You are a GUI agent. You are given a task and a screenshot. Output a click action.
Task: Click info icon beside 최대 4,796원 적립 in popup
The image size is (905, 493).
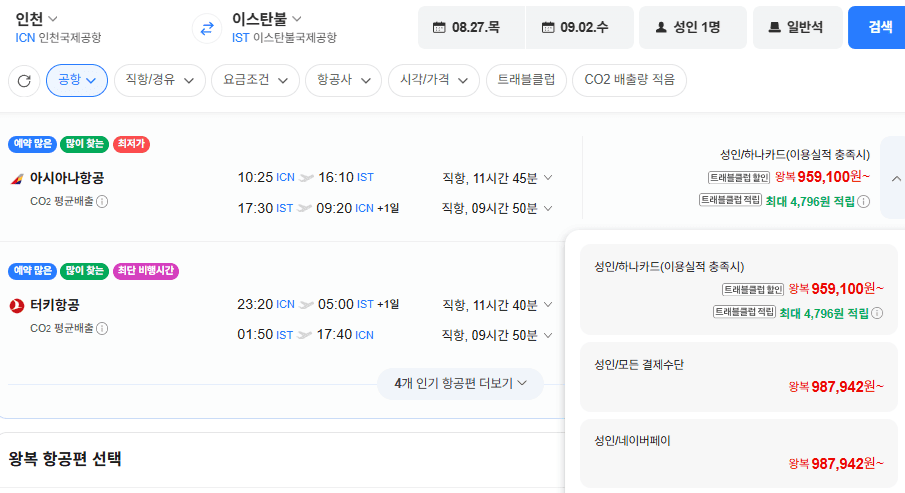877,313
